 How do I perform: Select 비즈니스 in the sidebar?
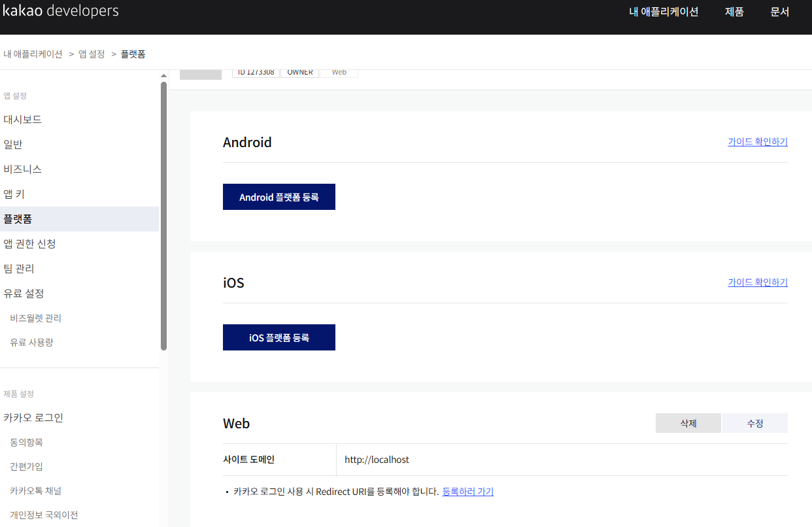click(x=22, y=169)
